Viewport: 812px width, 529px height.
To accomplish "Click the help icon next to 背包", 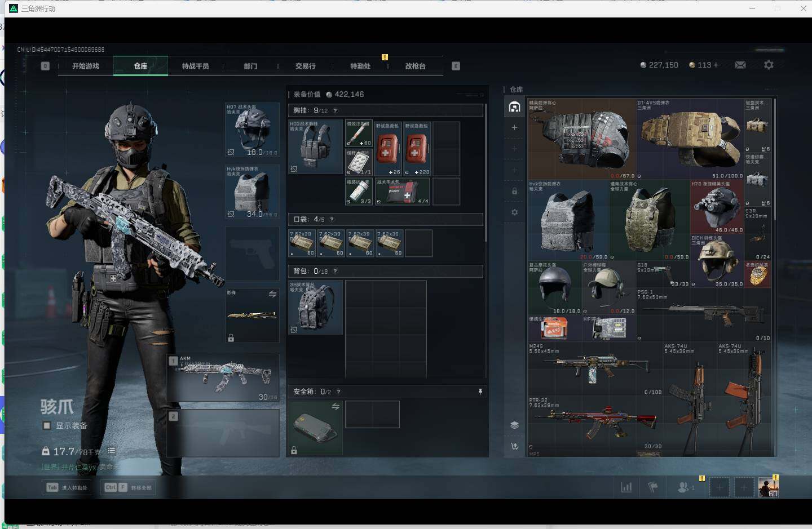I will [x=335, y=271].
